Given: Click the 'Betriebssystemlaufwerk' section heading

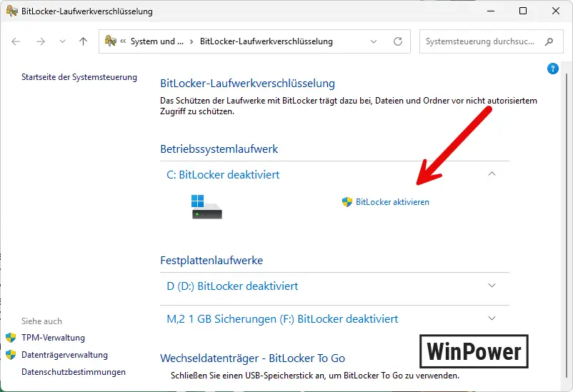Looking at the screenshot, I should pyautogui.click(x=219, y=149).
